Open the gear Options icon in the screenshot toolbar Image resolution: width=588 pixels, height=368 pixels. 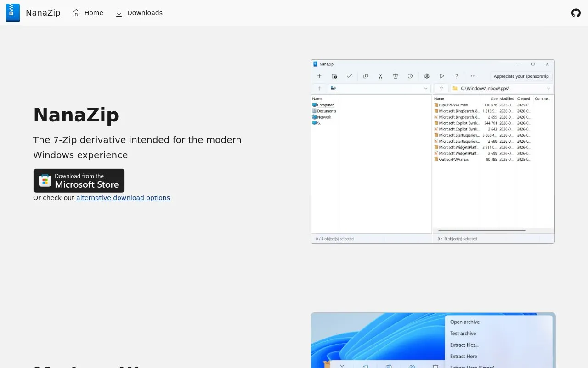(427, 76)
